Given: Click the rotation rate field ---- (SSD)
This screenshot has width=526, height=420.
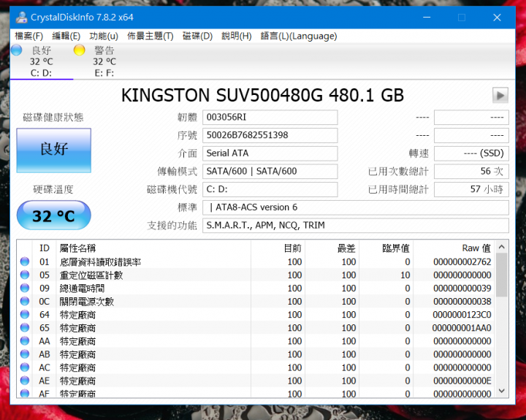Looking at the screenshot, I should click(471, 153).
